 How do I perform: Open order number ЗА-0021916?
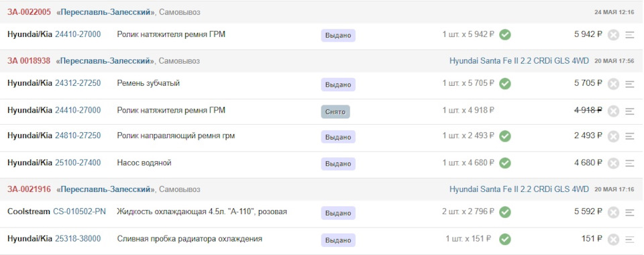coord(29,189)
